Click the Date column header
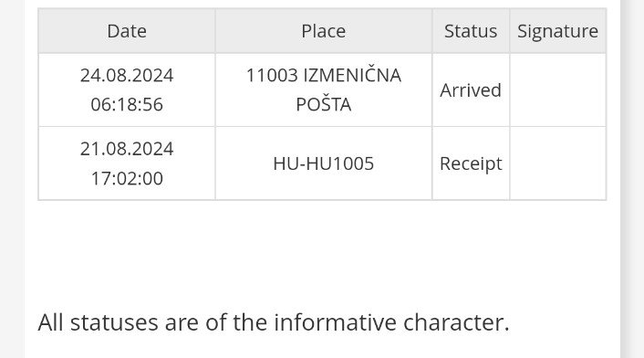This screenshot has width=644, height=358. click(127, 31)
